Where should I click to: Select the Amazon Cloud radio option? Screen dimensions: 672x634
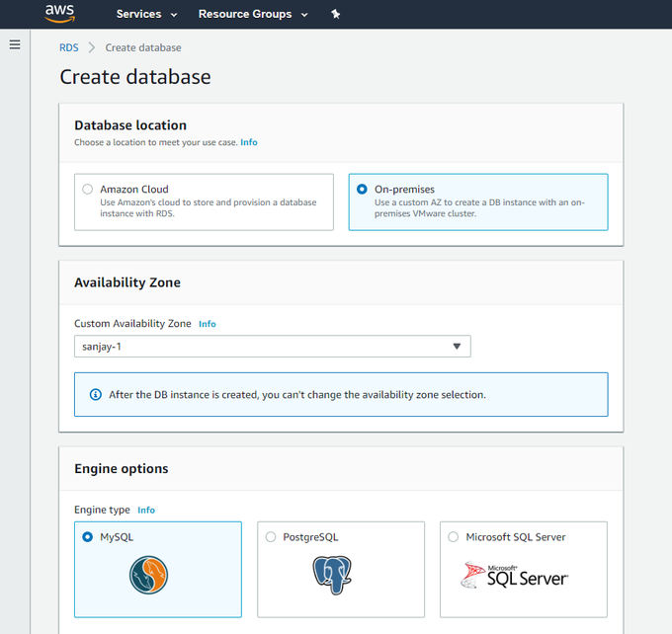[x=87, y=189]
